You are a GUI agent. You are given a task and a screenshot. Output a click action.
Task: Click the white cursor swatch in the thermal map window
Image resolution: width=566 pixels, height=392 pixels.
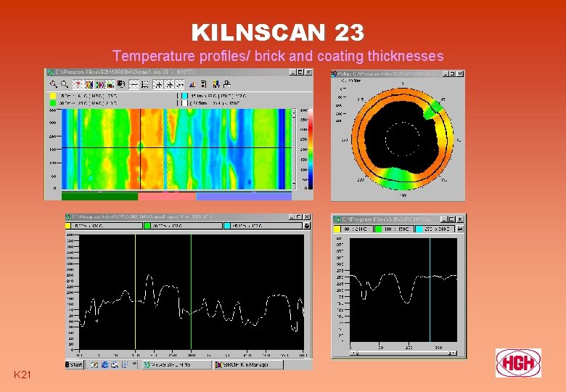(185, 103)
